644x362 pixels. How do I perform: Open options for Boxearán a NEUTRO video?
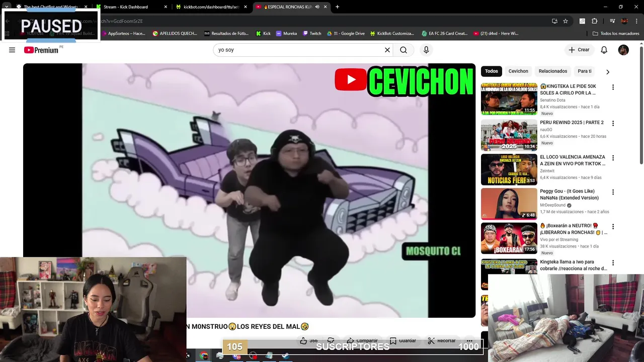[613, 227]
